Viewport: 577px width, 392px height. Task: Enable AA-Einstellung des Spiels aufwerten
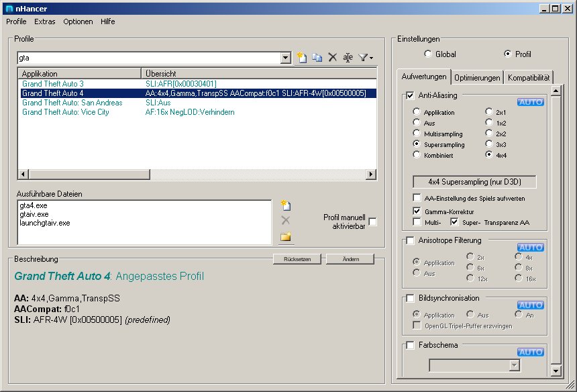click(x=417, y=198)
